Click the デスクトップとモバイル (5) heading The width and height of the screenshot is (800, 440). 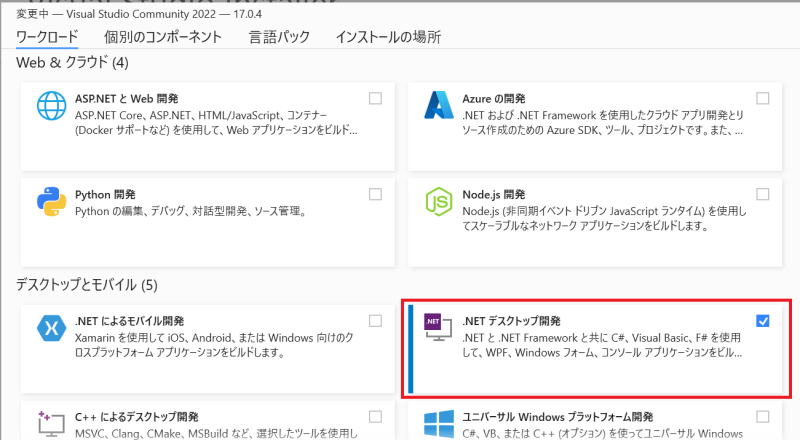[x=87, y=284]
